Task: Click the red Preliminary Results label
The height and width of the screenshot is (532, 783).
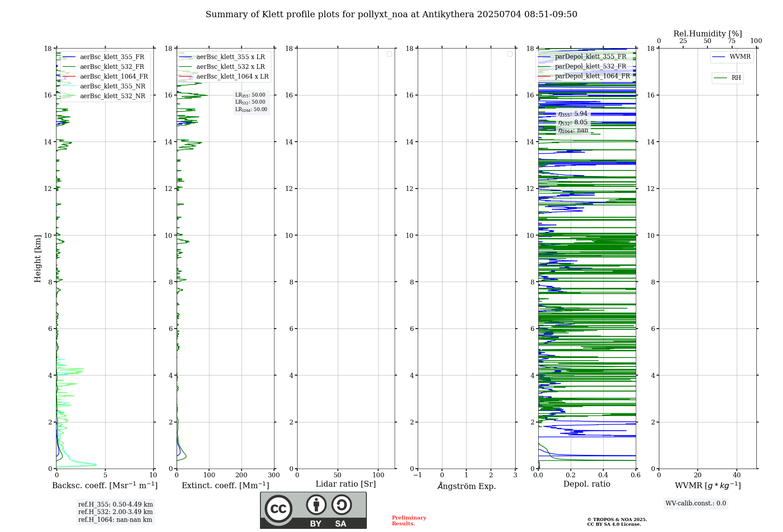Action: click(409, 521)
